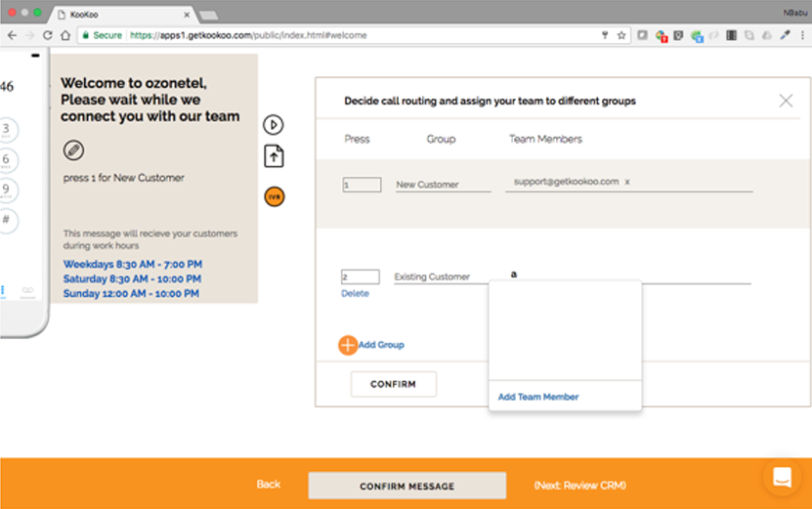Click the NBabu profile name
The width and height of the screenshot is (812, 509).
pos(795,13)
